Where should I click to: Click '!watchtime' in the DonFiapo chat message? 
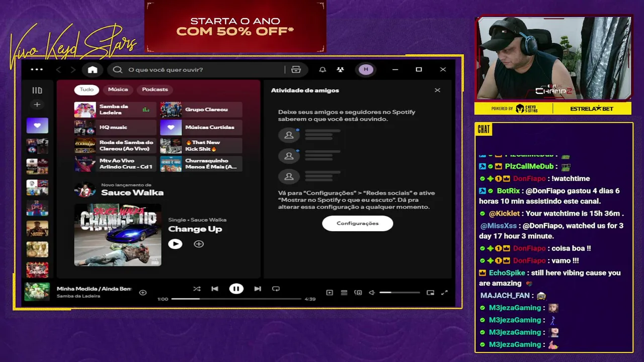pyautogui.click(x=571, y=178)
